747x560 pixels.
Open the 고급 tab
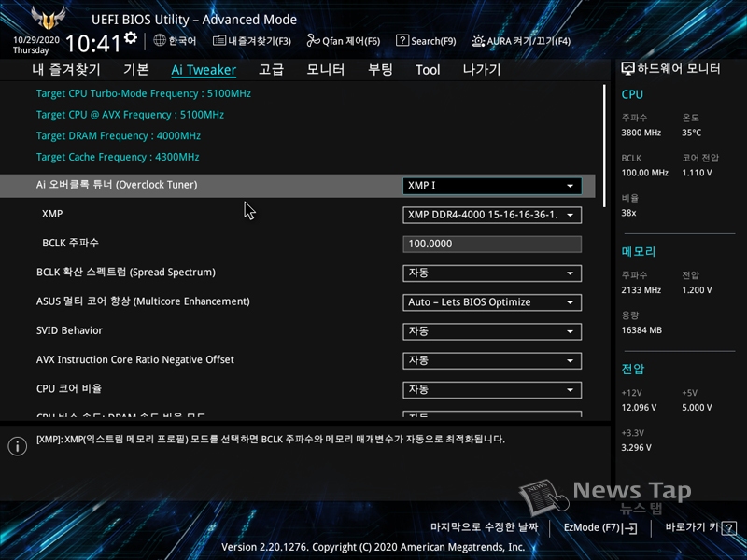coord(271,70)
